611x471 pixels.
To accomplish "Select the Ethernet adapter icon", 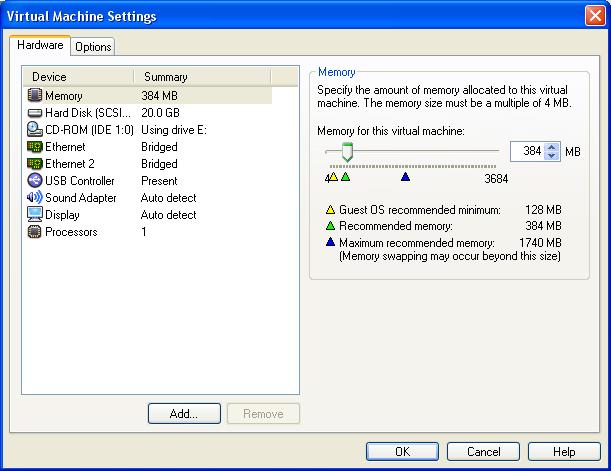I will click(x=35, y=146).
